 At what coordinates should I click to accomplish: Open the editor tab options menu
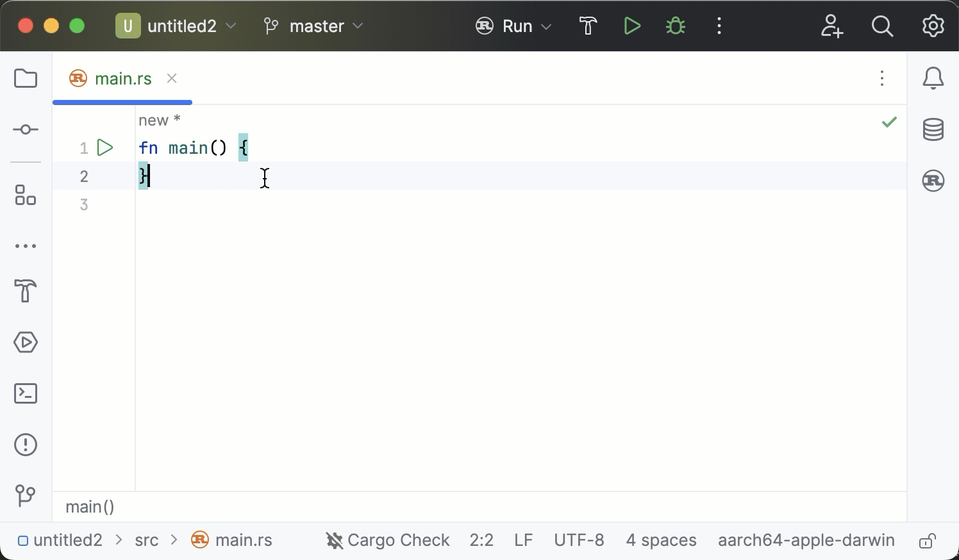click(882, 78)
